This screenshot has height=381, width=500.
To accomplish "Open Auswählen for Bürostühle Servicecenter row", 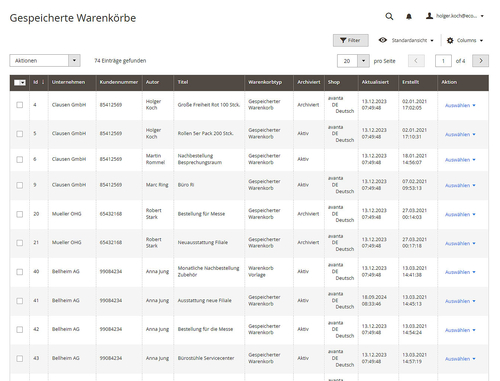I will 460,359.
